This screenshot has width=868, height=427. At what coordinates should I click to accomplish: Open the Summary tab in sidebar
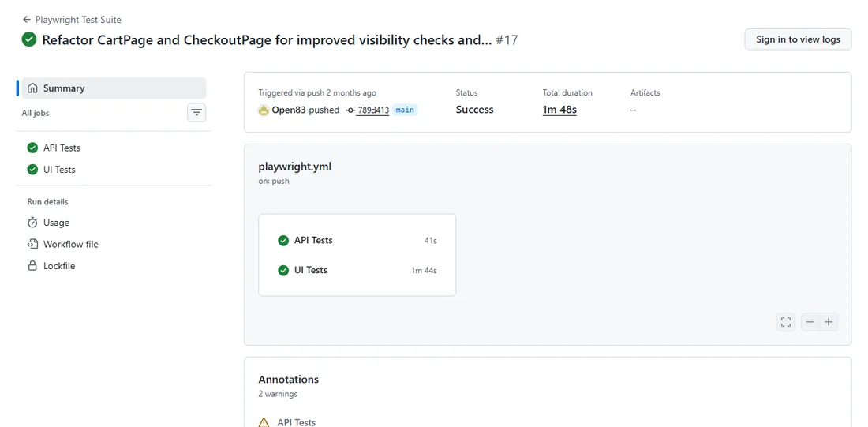(114, 88)
